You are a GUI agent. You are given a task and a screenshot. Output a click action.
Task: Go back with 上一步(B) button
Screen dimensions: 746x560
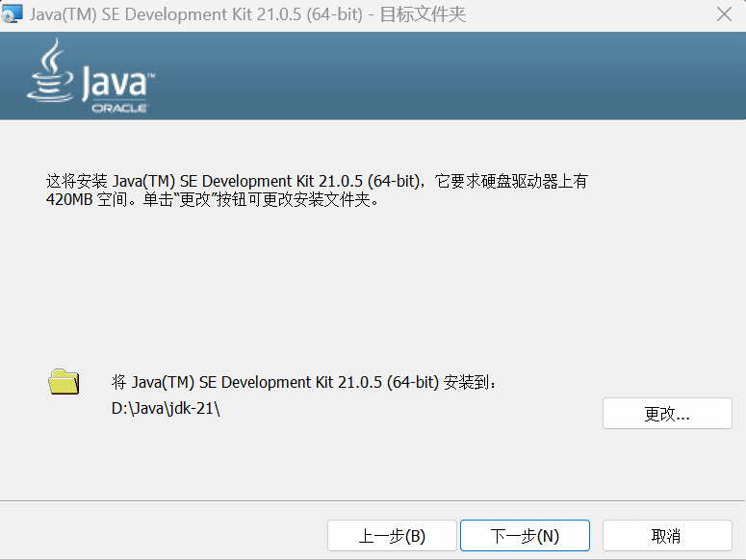(392, 536)
